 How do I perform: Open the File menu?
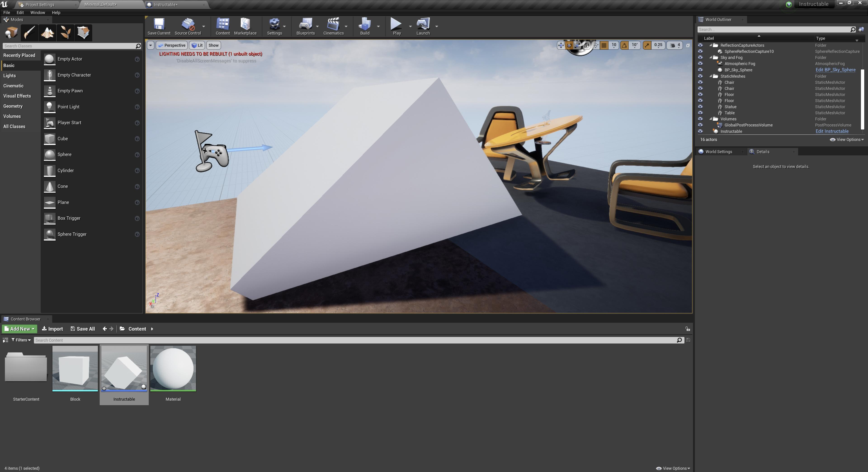6,12
